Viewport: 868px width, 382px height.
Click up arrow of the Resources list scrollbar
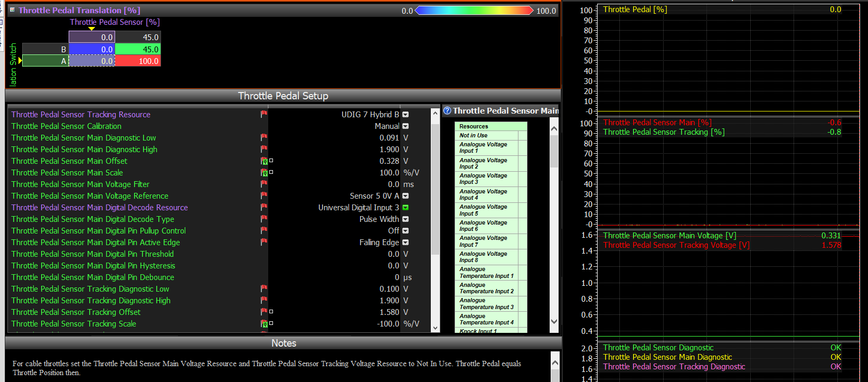(x=554, y=128)
